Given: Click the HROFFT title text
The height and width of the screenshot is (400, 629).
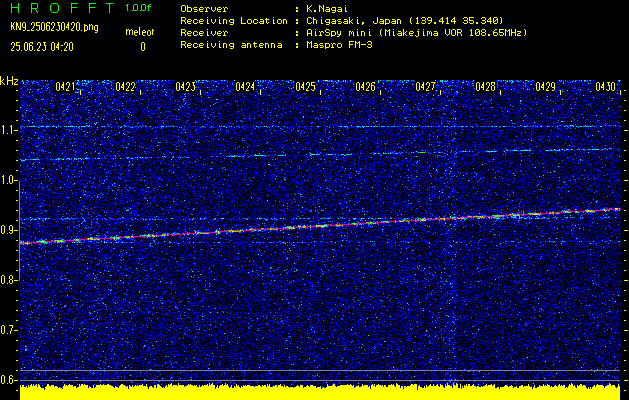Looking at the screenshot, I should 62,8.
